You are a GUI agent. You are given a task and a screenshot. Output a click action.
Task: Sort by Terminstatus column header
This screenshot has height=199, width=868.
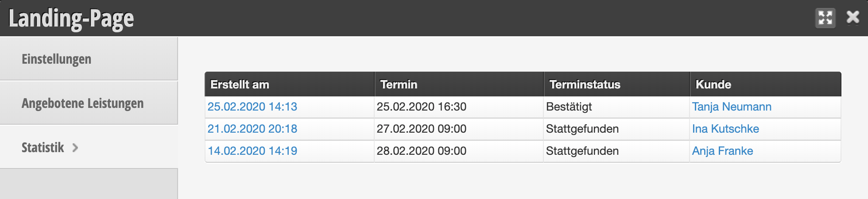tap(616, 84)
